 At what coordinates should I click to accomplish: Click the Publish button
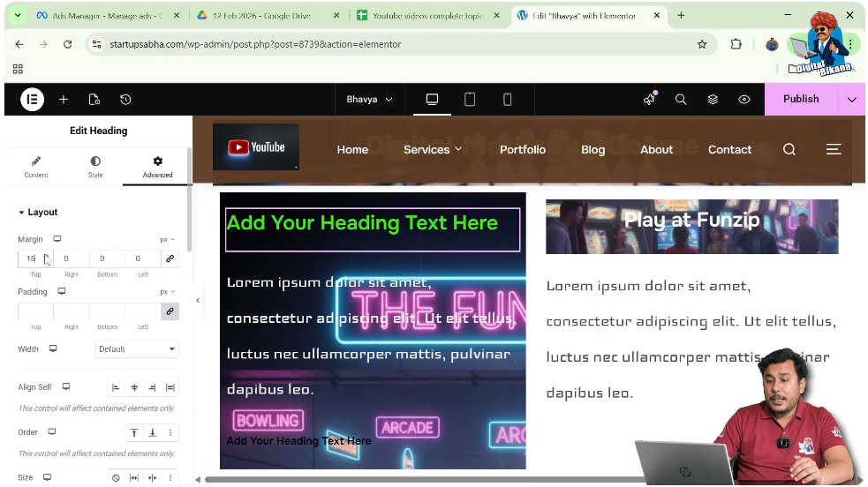click(x=800, y=100)
